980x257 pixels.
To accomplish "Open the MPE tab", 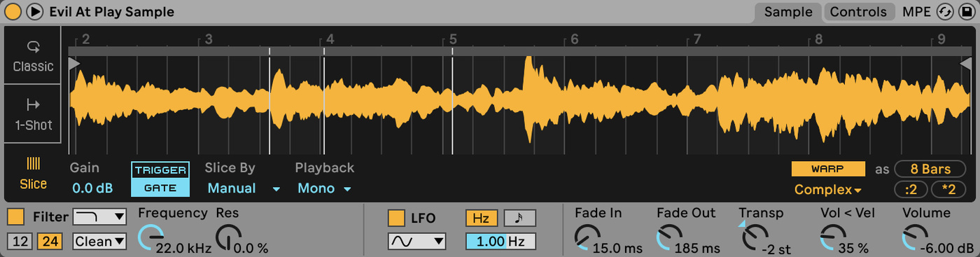I will click(916, 12).
